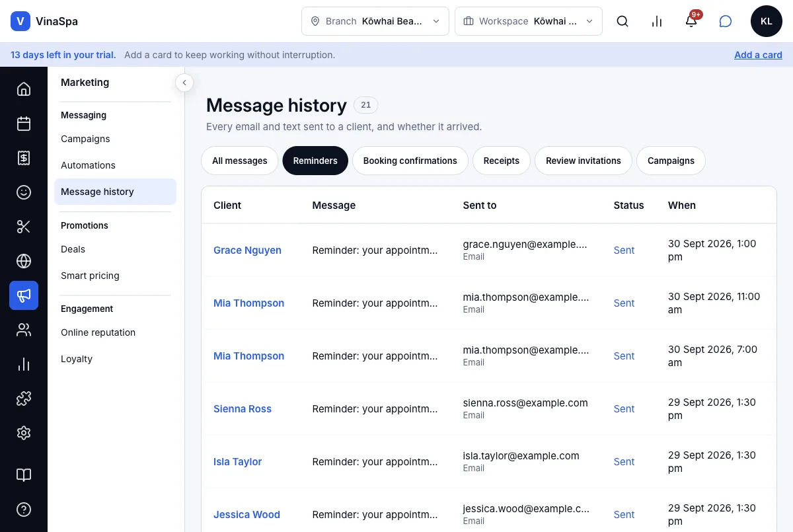Open Mia Thompson link for 7:00 am reminder
Image resolution: width=793 pixels, height=532 pixels.
pos(248,356)
